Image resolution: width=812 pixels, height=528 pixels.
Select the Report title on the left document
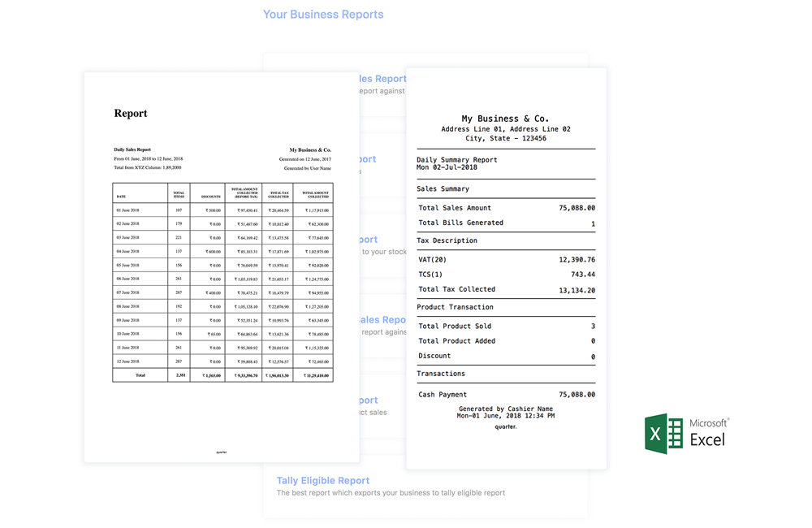pyautogui.click(x=131, y=114)
